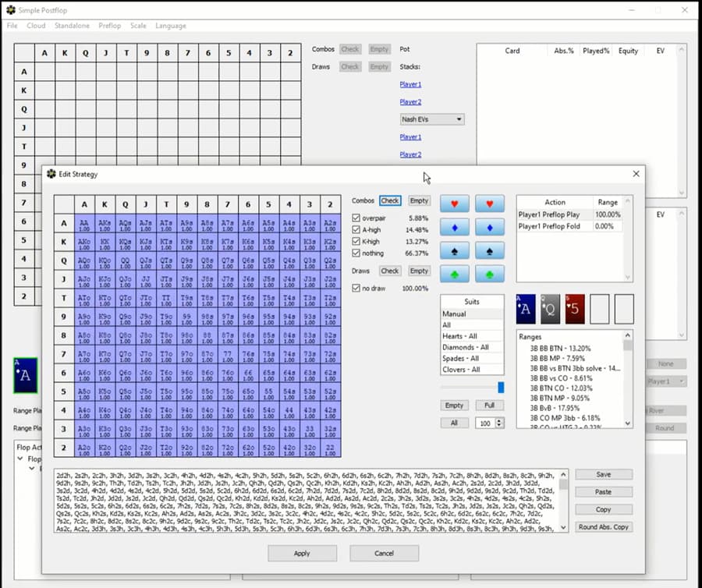Click the AA cell in the strategy grid

[x=84, y=223]
